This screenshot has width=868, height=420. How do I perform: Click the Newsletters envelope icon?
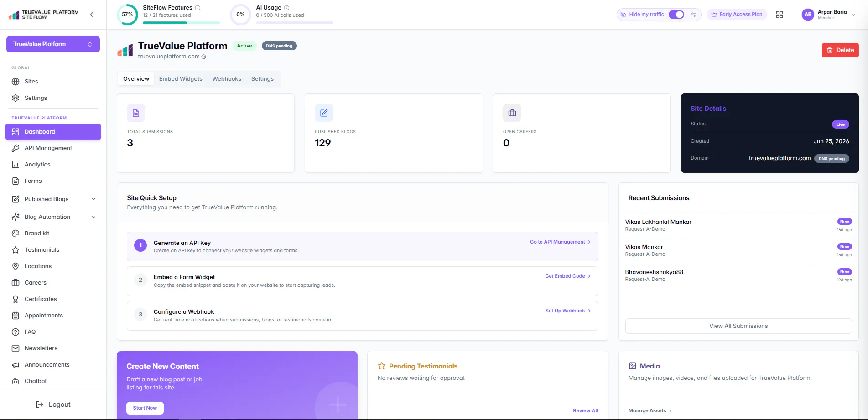click(16, 348)
